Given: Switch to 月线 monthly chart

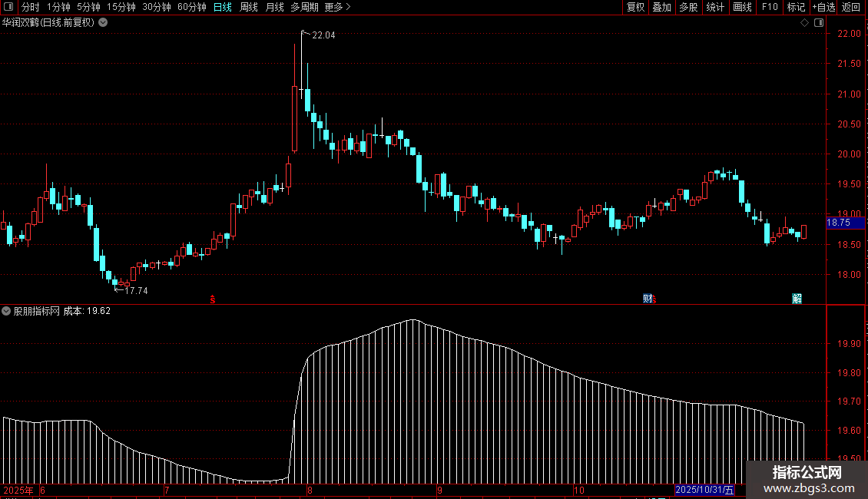Looking at the screenshot, I should click(x=274, y=7).
